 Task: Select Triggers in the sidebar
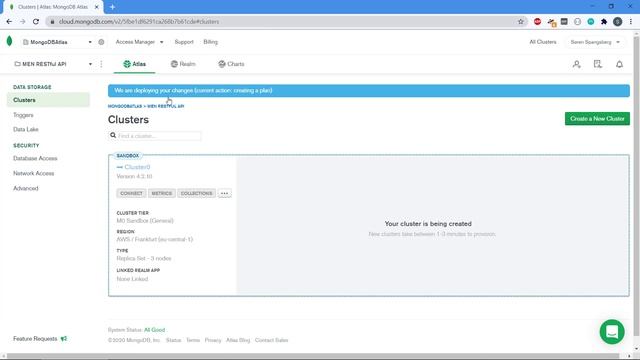pos(23,115)
